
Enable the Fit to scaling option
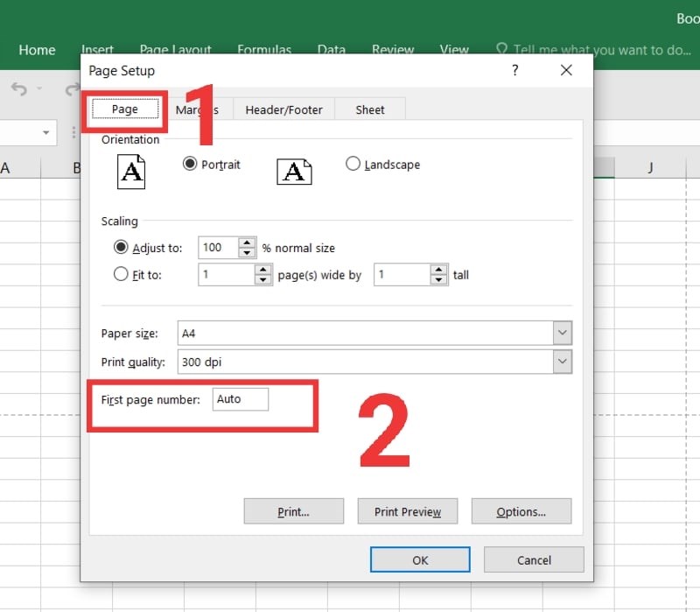pyautogui.click(x=121, y=274)
